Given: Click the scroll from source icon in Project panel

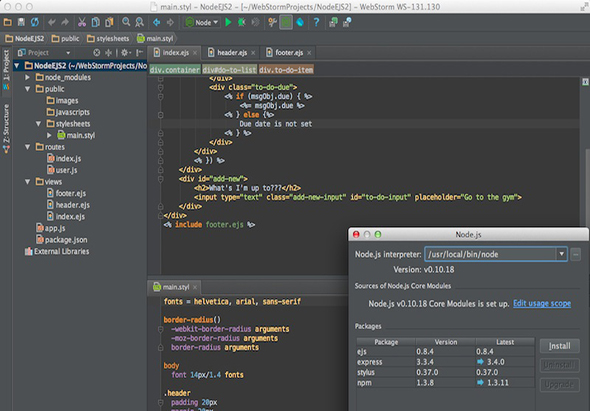Looking at the screenshot, I should pyautogui.click(x=97, y=53).
